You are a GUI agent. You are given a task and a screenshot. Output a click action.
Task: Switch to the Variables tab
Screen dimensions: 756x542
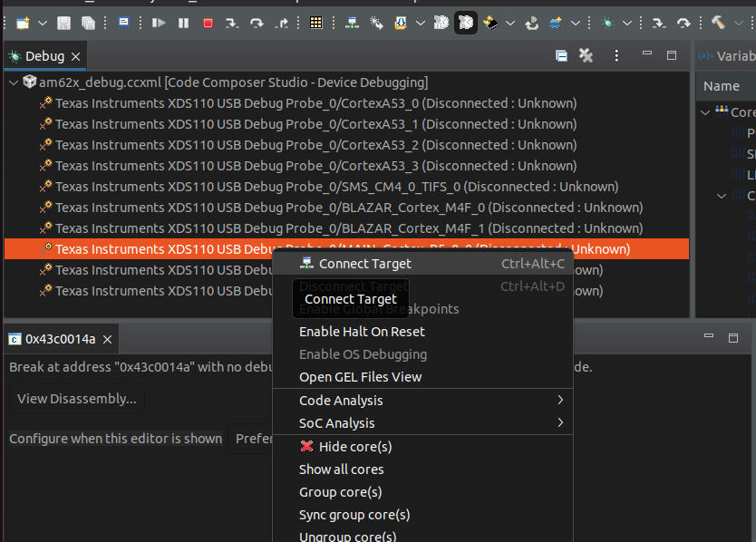[x=727, y=56]
